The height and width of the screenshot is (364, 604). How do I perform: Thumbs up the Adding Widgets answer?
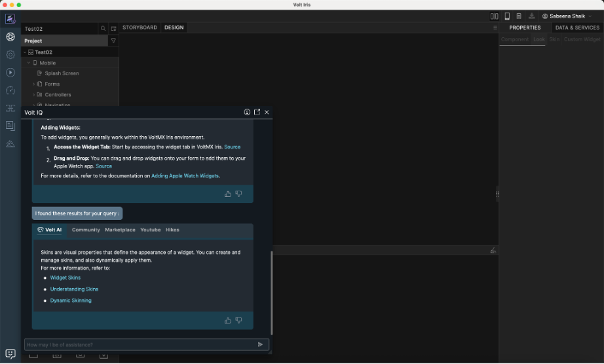pos(228,194)
